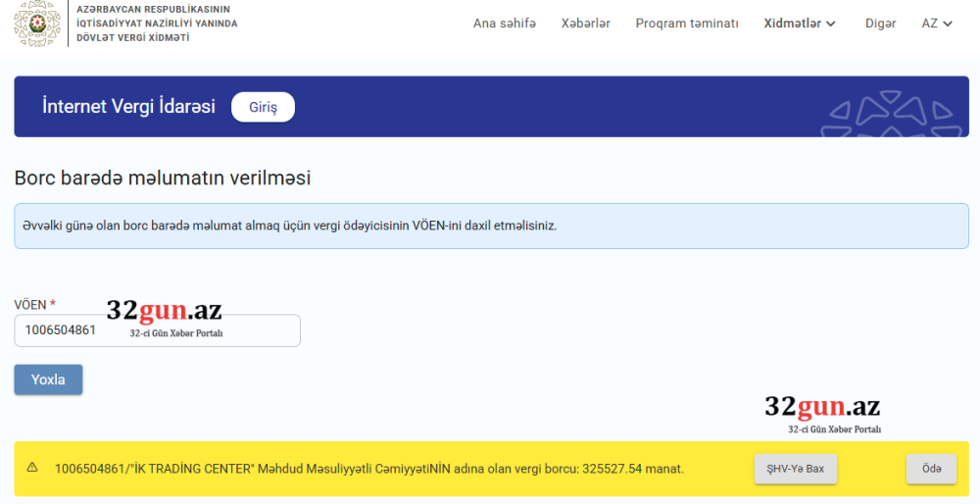Click the tax debt message text in the alert

368,469
